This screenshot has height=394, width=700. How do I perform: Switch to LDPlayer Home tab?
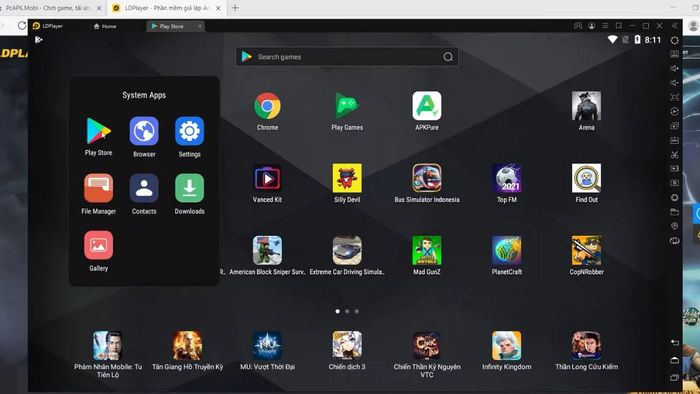click(x=105, y=26)
